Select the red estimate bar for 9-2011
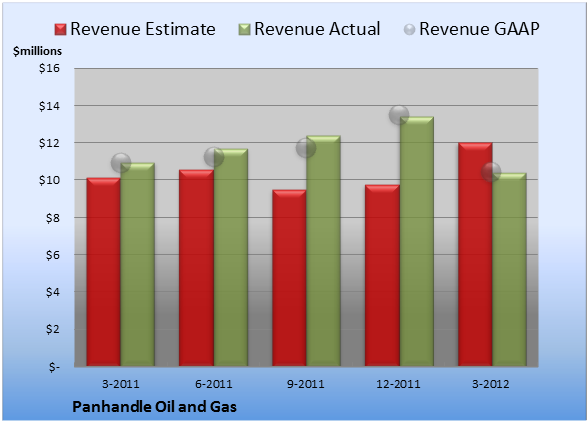 click(x=289, y=278)
